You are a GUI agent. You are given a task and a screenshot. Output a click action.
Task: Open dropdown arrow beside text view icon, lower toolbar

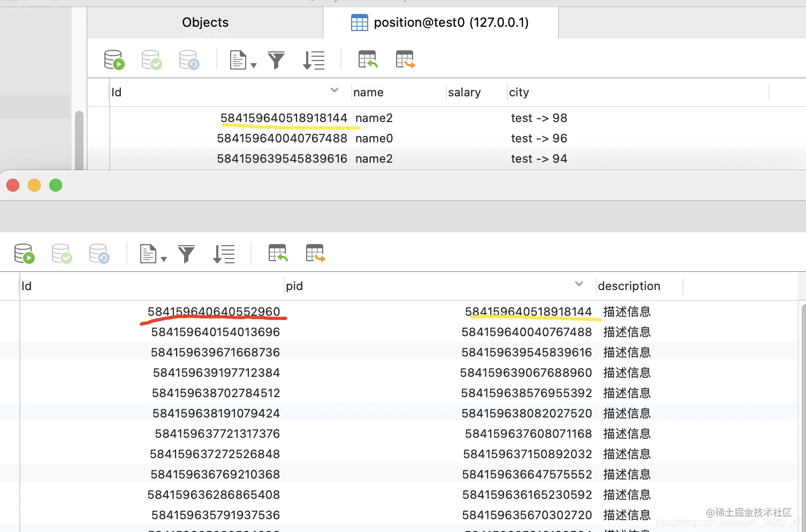[x=164, y=259]
